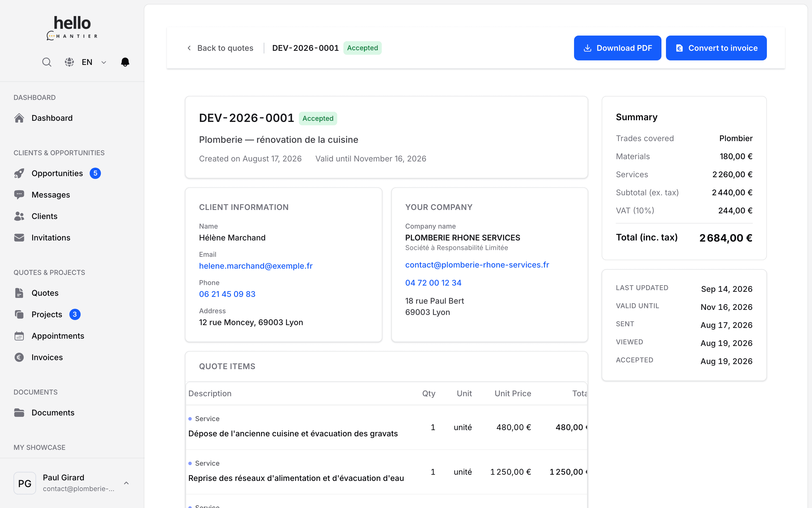Click 'Reprise des réseaux d'alimentation' item row
This screenshot has height=508, width=812.
(386, 472)
